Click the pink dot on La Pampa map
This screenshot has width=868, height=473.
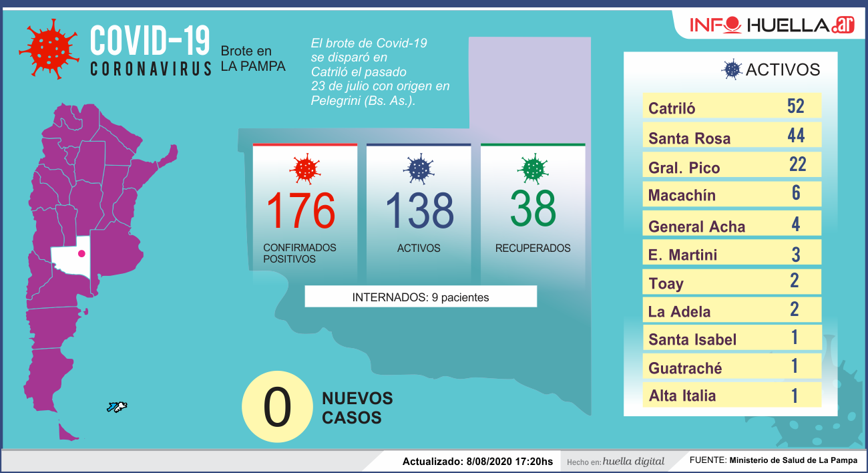click(x=81, y=253)
